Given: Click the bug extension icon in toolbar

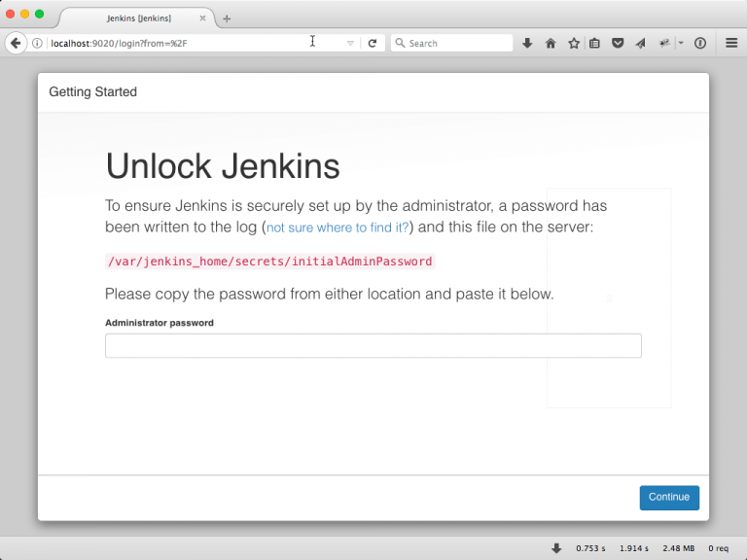Looking at the screenshot, I should 664,43.
